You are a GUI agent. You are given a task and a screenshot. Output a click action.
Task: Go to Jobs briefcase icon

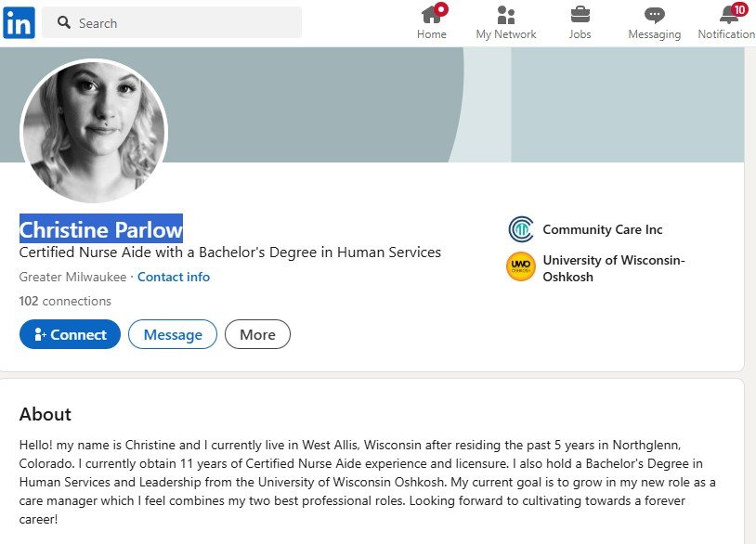coord(580,15)
